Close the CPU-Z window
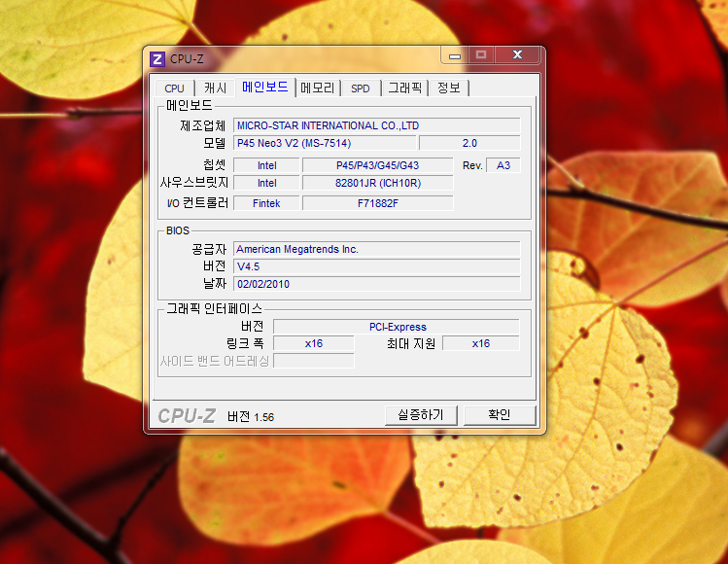728x564 pixels. pos(517,55)
